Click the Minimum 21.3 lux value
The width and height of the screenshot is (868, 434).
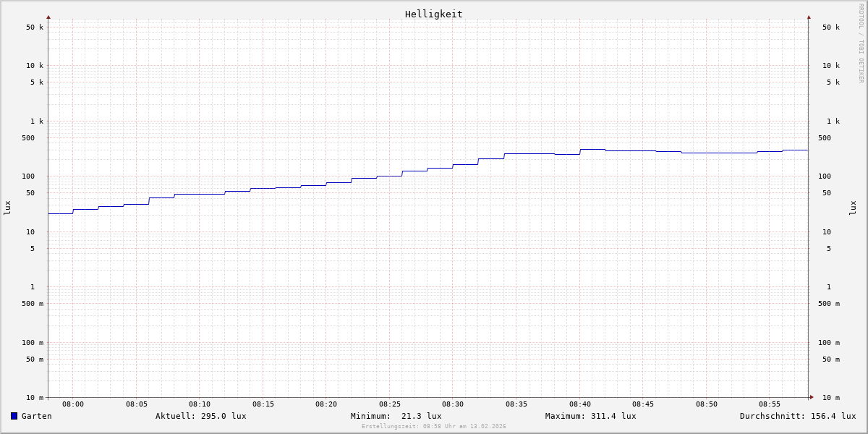(x=396, y=416)
